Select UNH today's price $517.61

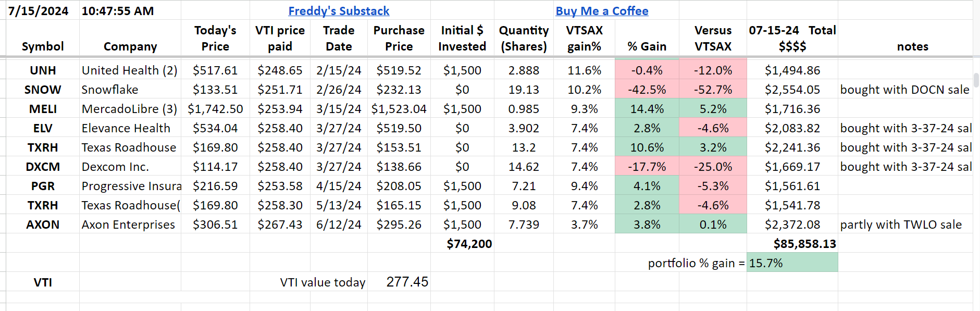click(215, 70)
